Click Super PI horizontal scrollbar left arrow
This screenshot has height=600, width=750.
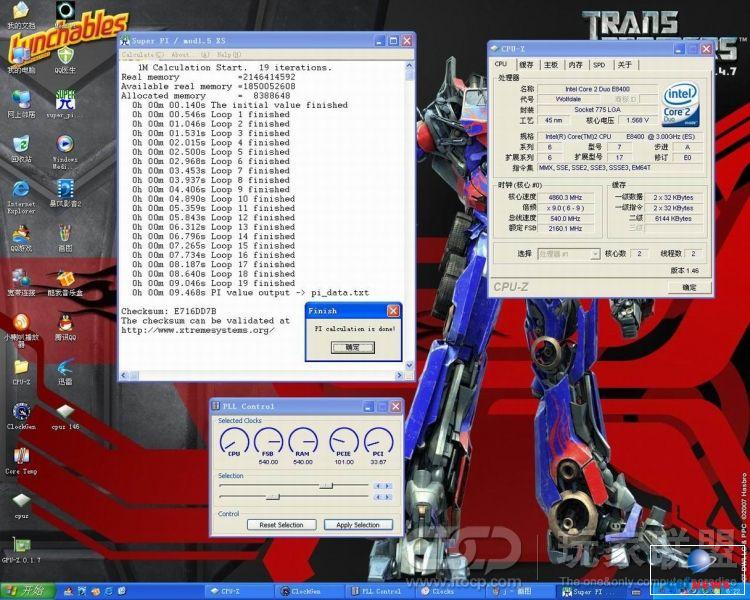tap(124, 376)
